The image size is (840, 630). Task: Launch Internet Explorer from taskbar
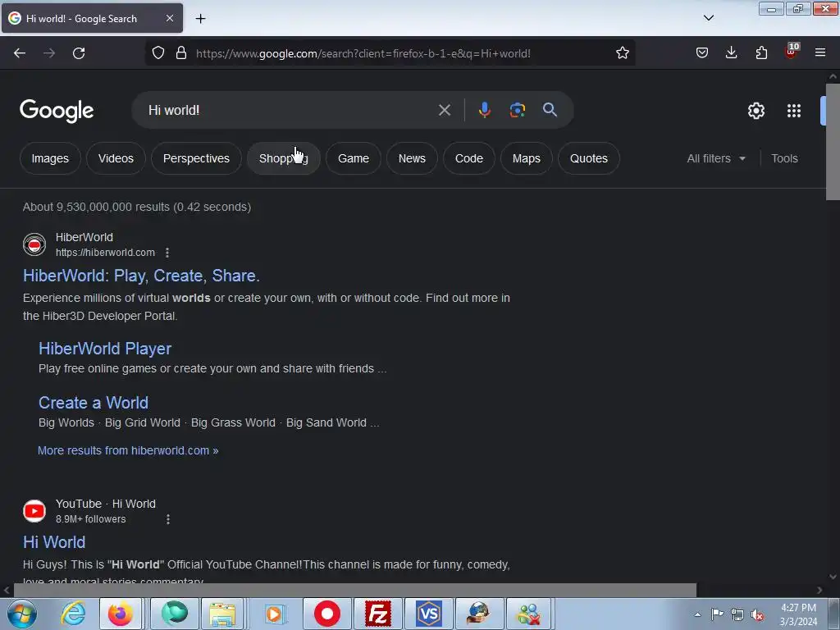click(x=73, y=614)
